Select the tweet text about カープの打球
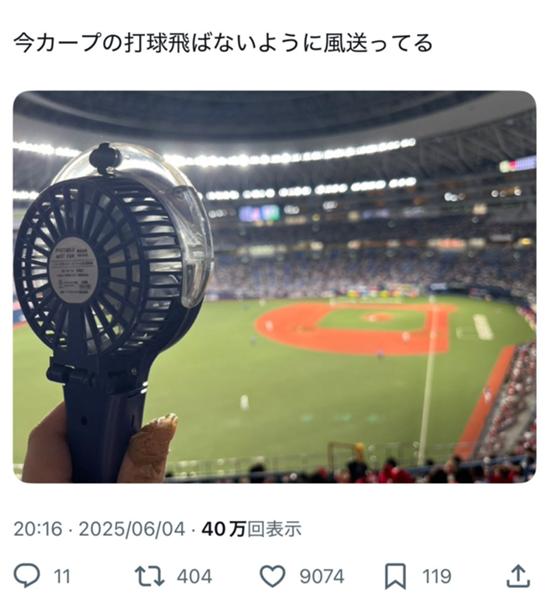This screenshot has width=549, height=600. [223, 42]
